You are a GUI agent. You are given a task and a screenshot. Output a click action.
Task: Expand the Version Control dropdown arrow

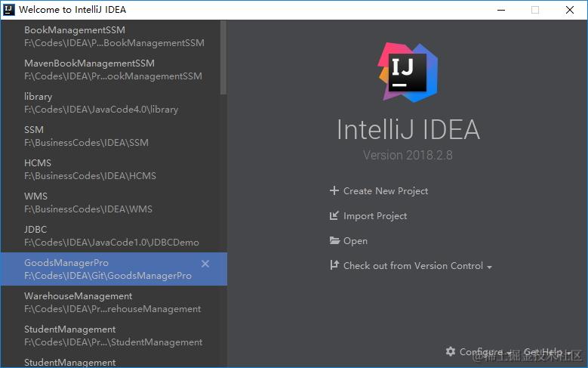(x=489, y=267)
